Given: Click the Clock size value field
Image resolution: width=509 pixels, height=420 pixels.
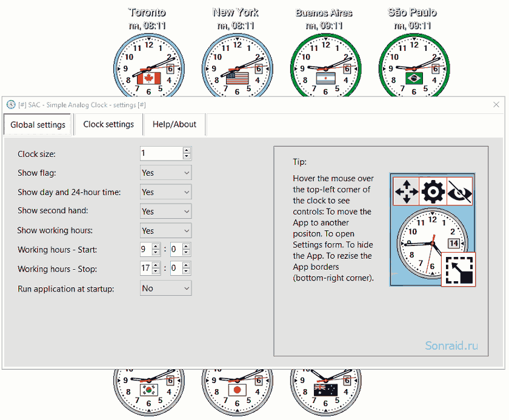Looking at the screenshot, I should click(x=161, y=153).
